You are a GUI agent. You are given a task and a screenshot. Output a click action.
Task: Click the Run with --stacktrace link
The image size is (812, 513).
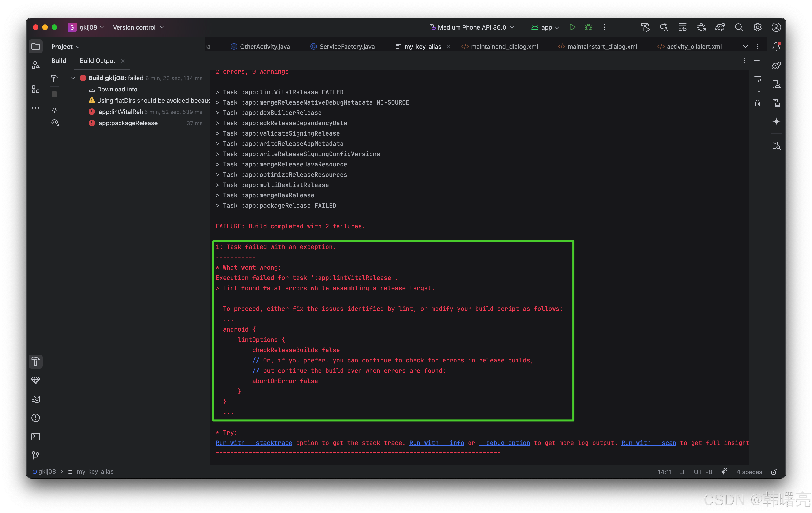tap(254, 443)
